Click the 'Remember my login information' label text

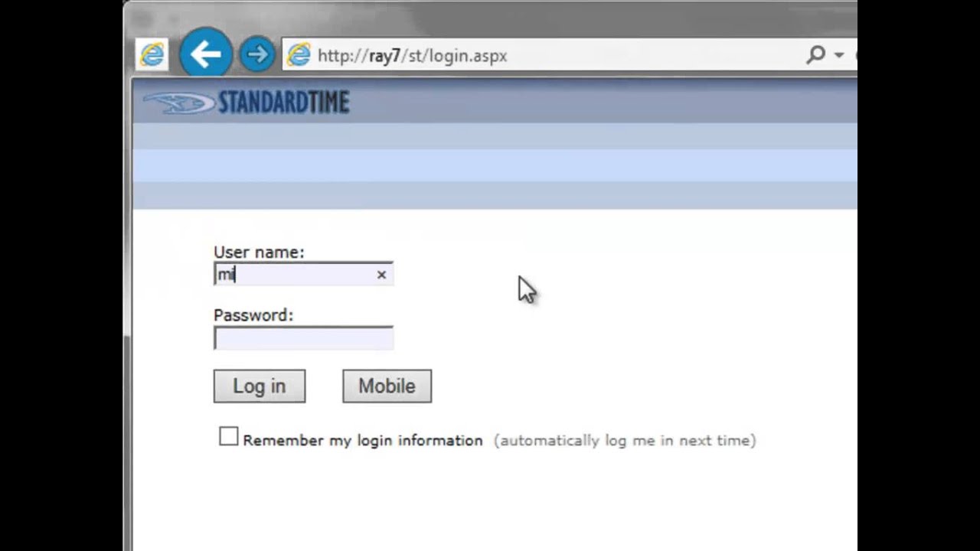(x=363, y=441)
